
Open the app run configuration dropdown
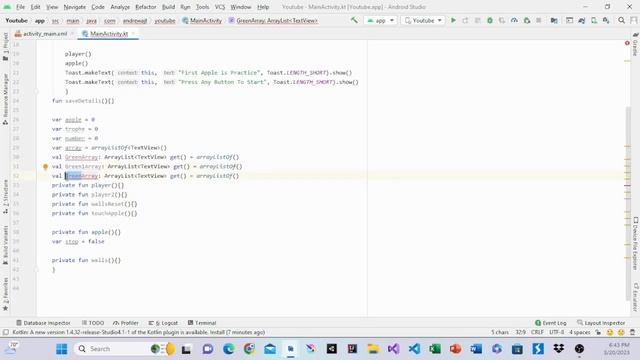tap(380, 20)
